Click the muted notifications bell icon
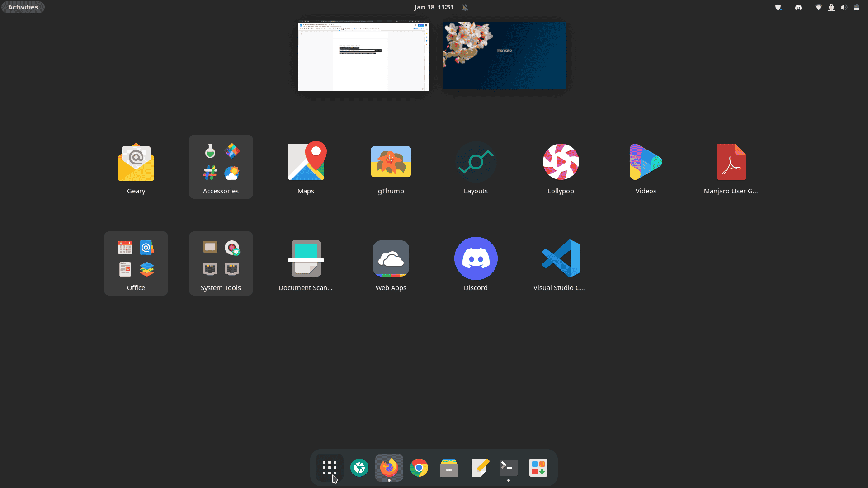 click(465, 7)
